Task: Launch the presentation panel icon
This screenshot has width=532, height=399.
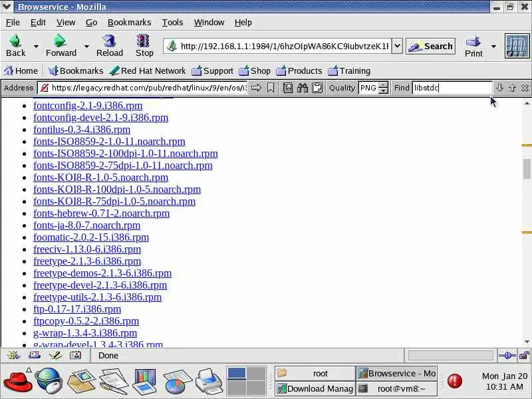Action: click(x=144, y=381)
